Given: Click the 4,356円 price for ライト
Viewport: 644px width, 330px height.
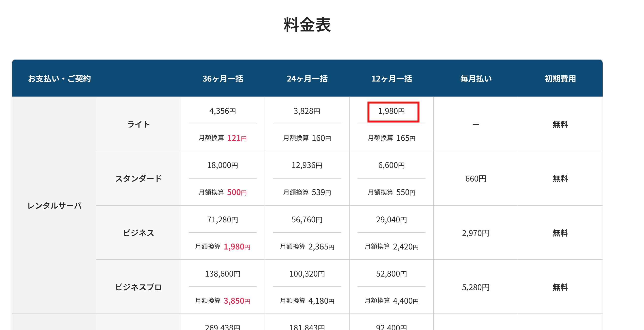Looking at the screenshot, I should 223,111.
